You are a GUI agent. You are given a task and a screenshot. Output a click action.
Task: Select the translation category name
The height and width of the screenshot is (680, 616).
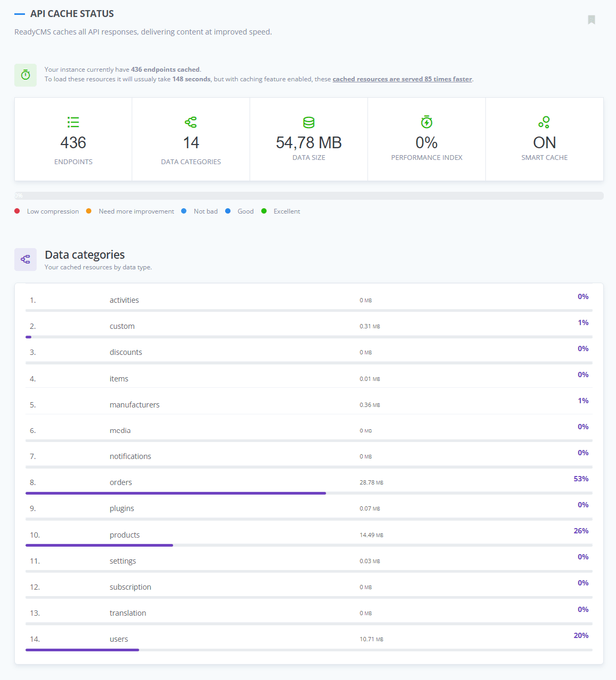click(127, 613)
